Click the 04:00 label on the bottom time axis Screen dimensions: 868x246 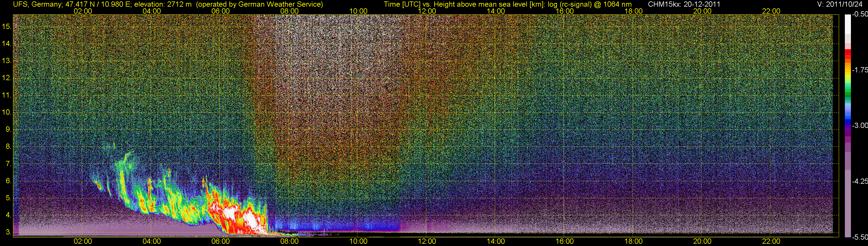tap(152, 241)
